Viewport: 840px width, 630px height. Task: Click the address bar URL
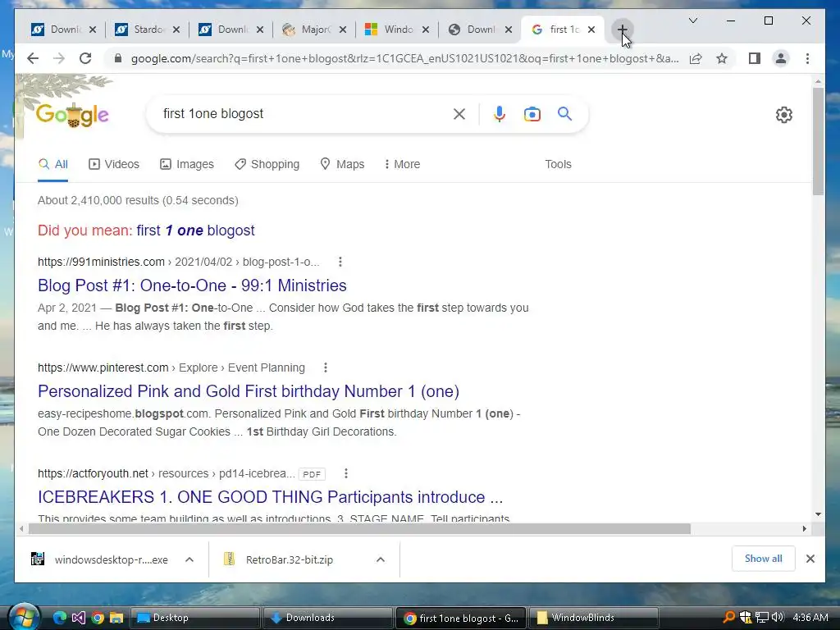[404, 58]
